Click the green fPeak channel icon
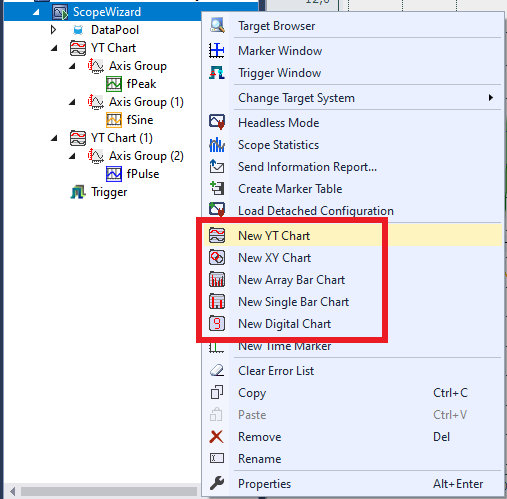Screen dimensions: 507x499 pyautogui.click(x=114, y=84)
